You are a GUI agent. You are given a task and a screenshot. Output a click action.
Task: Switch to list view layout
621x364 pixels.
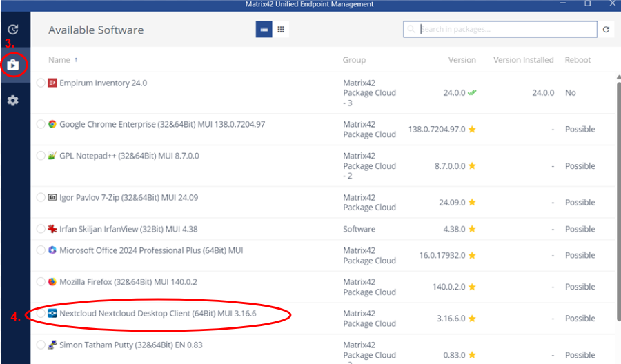click(x=264, y=29)
